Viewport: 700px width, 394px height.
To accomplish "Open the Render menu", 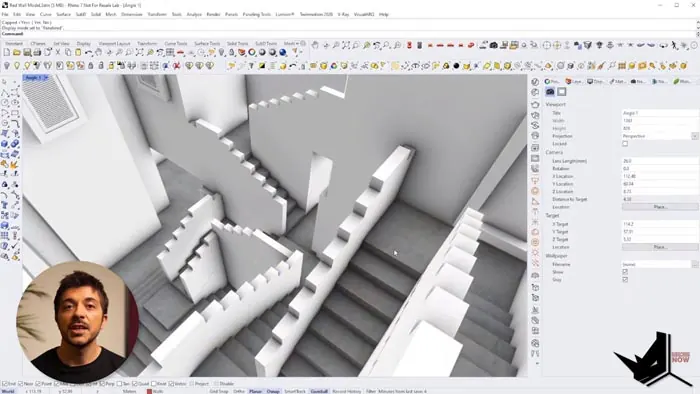I will pyautogui.click(x=213, y=14).
